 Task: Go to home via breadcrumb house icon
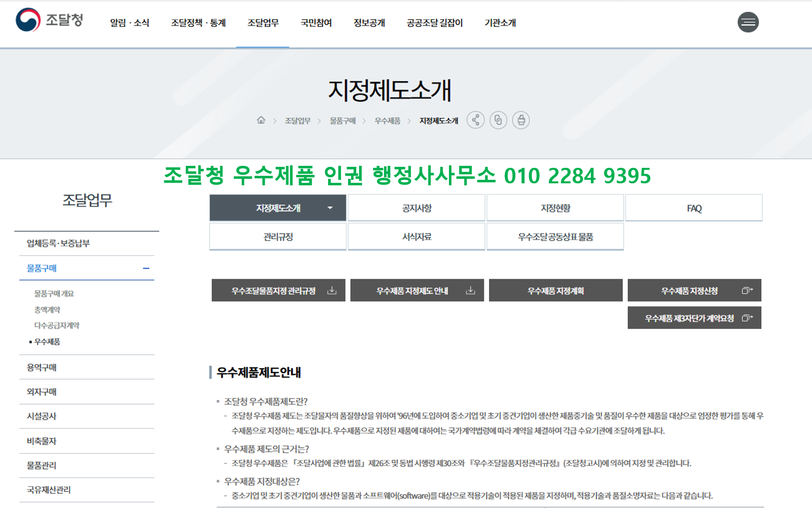click(x=261, y=120)
